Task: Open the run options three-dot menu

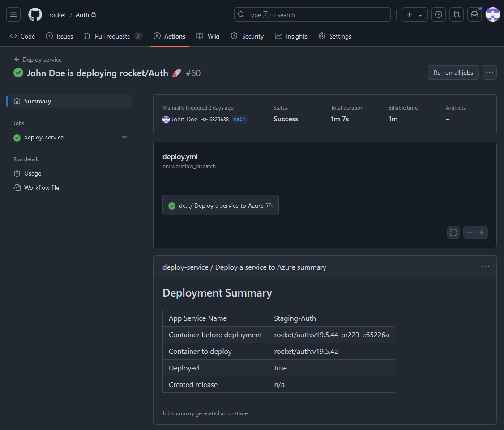Action: (x=490, y=73)
